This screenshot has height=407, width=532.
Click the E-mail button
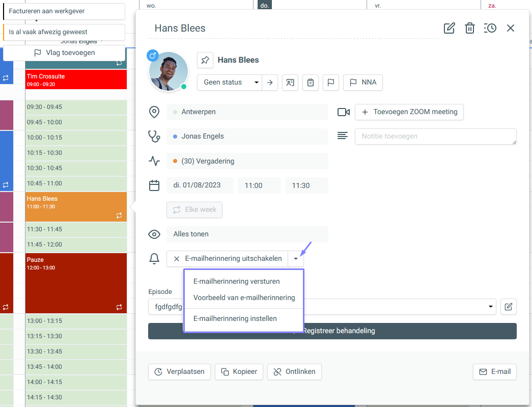click(x=495, y=372)
